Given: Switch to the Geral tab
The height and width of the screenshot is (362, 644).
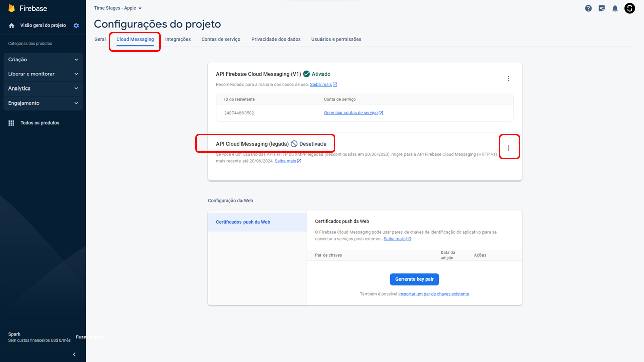Looking at the screenshot, I should click(100, 39).
